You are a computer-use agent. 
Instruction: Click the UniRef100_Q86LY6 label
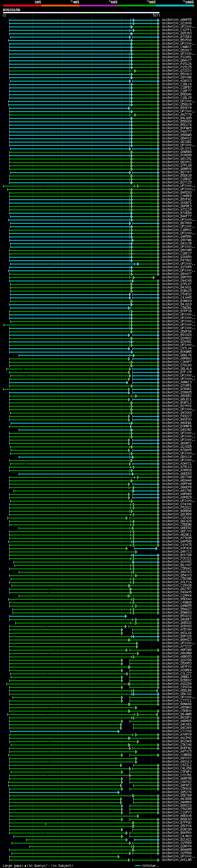point(177,355)
